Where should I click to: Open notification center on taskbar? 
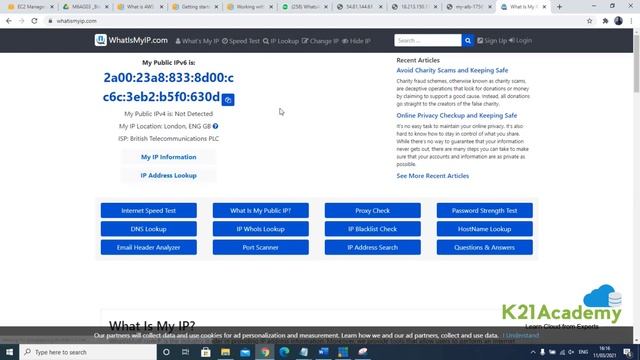pos(627,352)
